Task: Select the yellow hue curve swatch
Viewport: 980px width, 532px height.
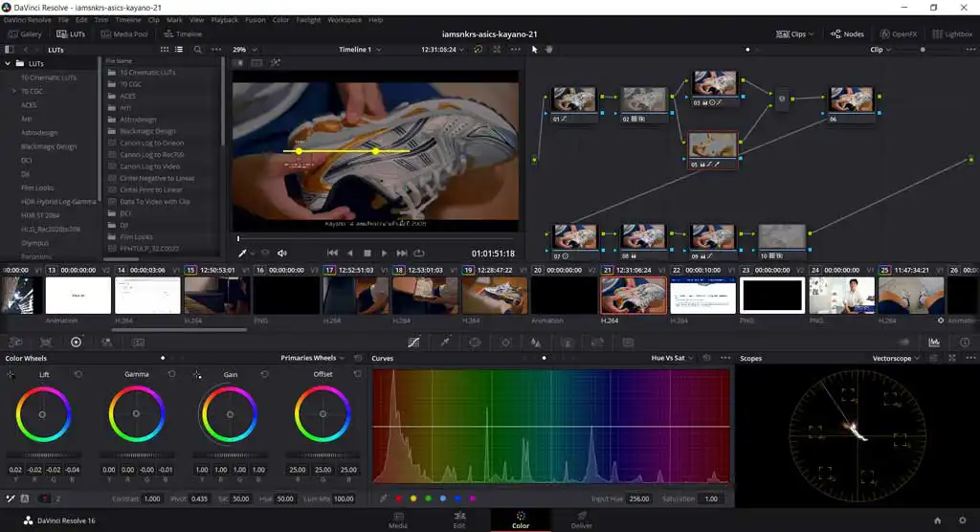Action: [x=413, y=499]
